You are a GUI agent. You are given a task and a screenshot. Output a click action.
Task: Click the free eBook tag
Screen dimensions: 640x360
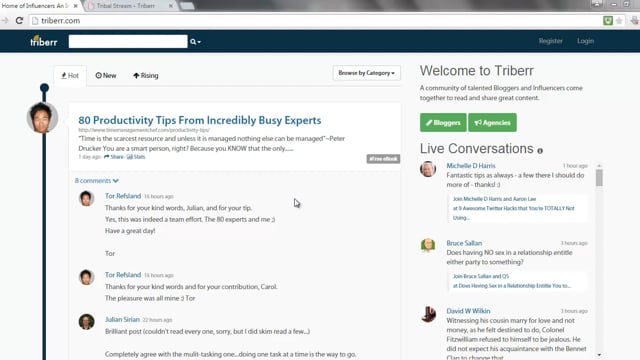click(383, 159)
